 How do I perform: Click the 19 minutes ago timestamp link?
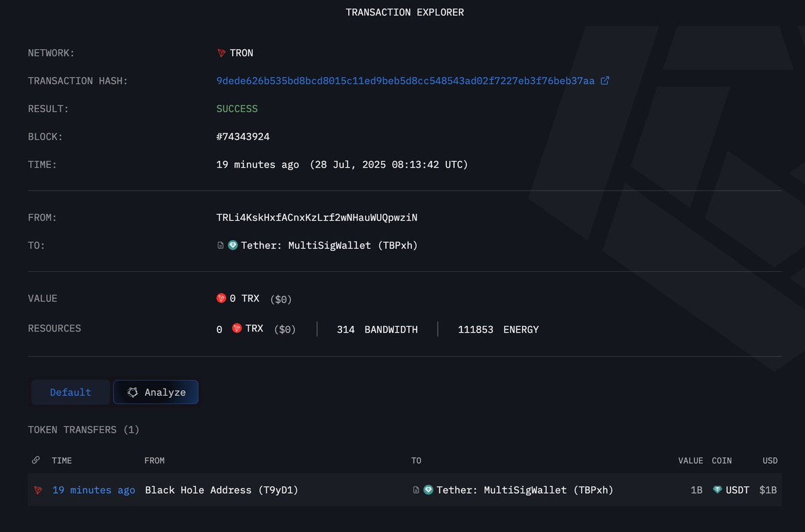(x=93, y=490)
